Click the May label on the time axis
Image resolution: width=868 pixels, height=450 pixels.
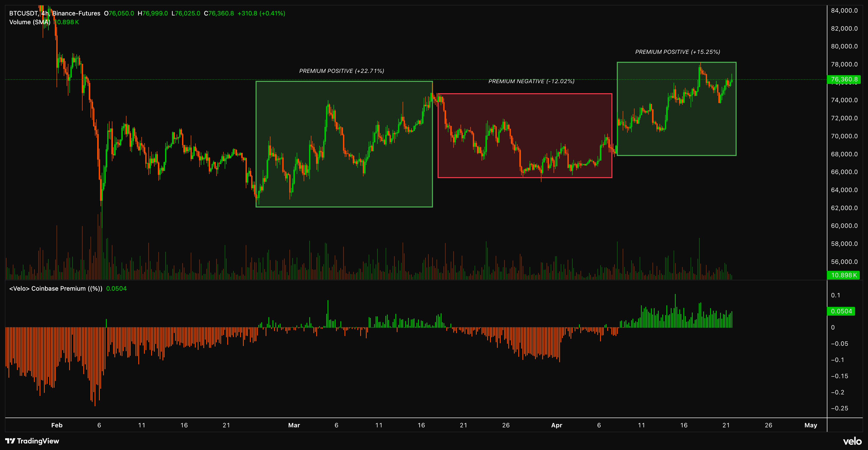click(811, 425)
